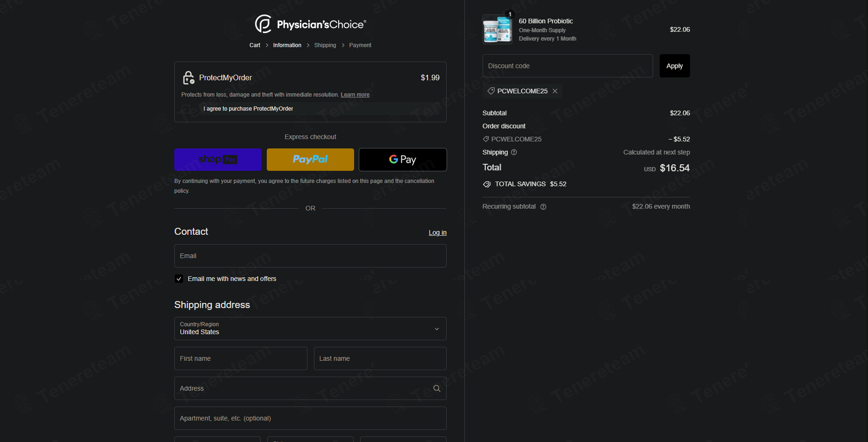This screenshot has width=868, height=442.
Task: Check out with PayPal
Action: [x=310, y=160]
